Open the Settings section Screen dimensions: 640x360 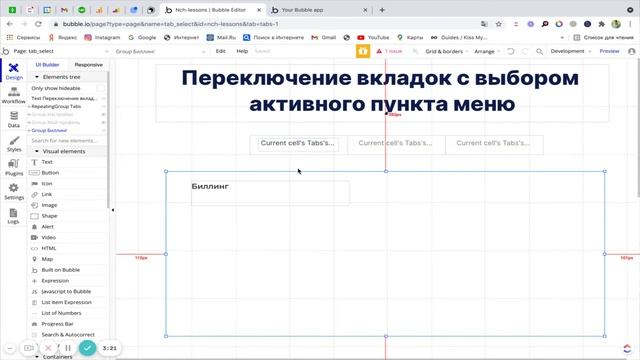(13, 191)
